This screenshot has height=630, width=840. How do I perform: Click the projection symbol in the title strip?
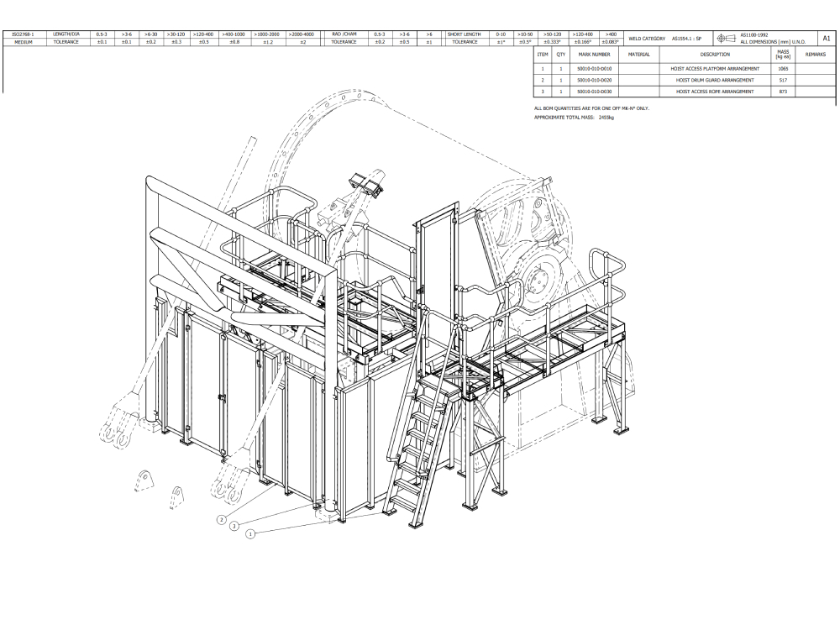coord(727,38)
